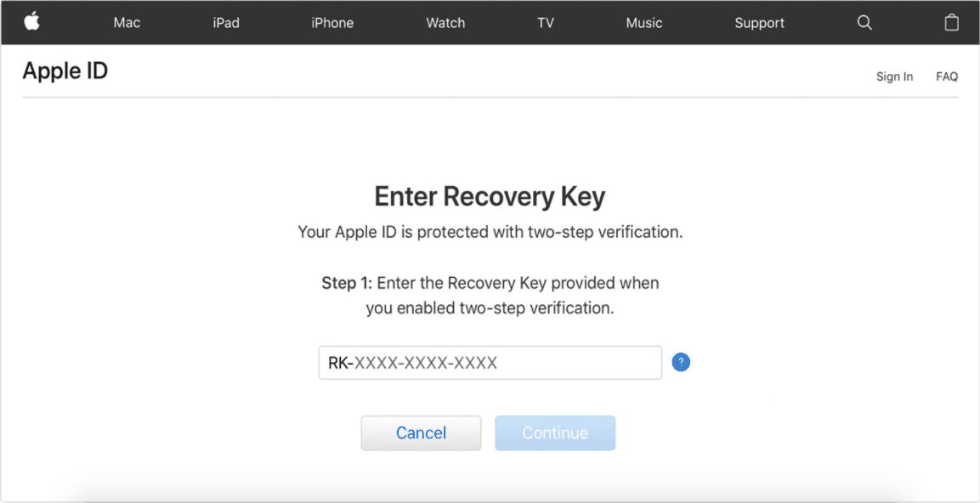Click the blue help question-mark icon
Viewport: 980px width, 503px height.
pos(681,363)
